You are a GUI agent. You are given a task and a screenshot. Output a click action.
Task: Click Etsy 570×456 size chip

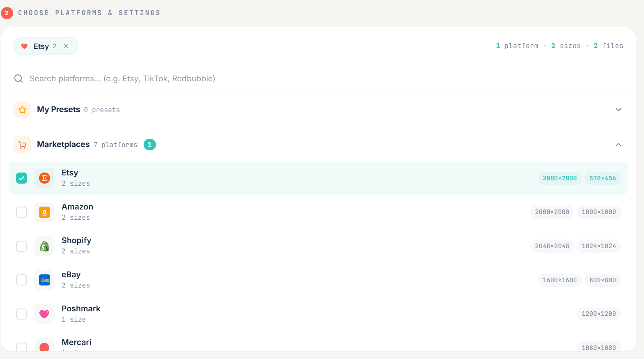pyautogui.click(x=603, y=178)
